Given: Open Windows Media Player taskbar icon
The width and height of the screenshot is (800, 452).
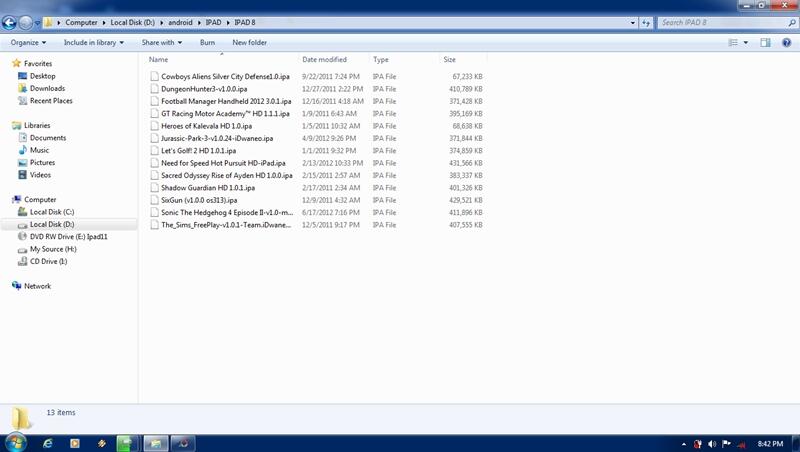Looking at the screenshot, I should 74,443.
